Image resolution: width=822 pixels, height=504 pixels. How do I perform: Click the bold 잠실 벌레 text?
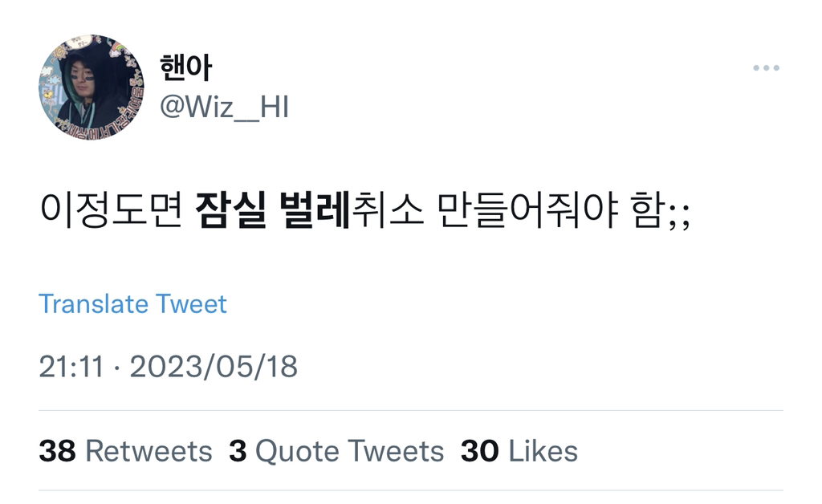click(272, 210)
